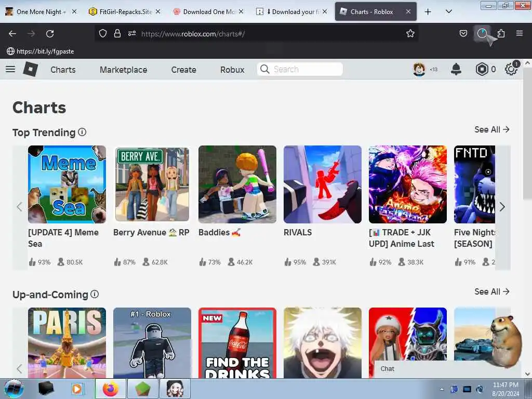Open the PARIS game thumbnail
The width and height of the screenshot is (532, 399).
[67, 343]
